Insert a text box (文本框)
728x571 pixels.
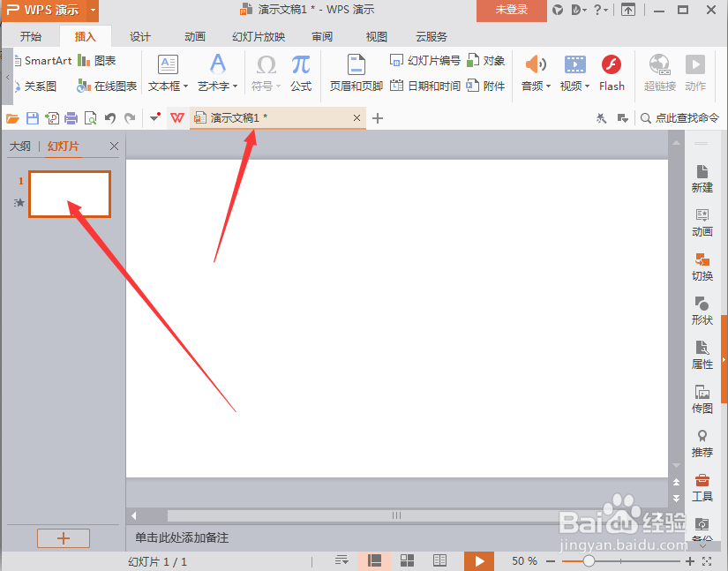[x=168, y=73]
